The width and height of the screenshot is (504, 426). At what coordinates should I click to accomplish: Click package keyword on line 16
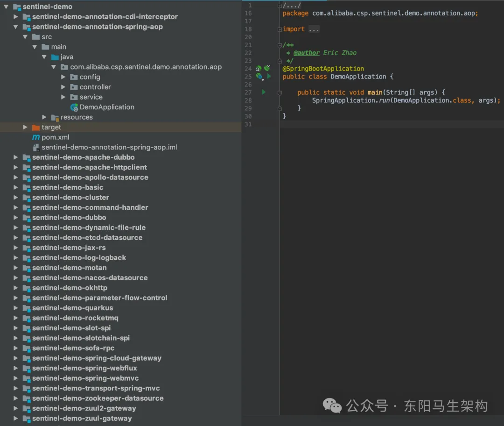pos(295,13)
